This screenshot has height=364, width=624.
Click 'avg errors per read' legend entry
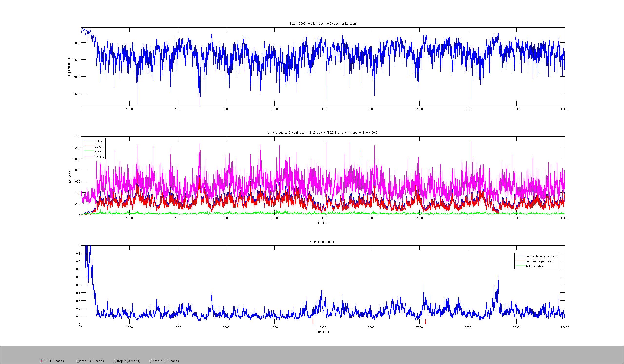(539, 261)
